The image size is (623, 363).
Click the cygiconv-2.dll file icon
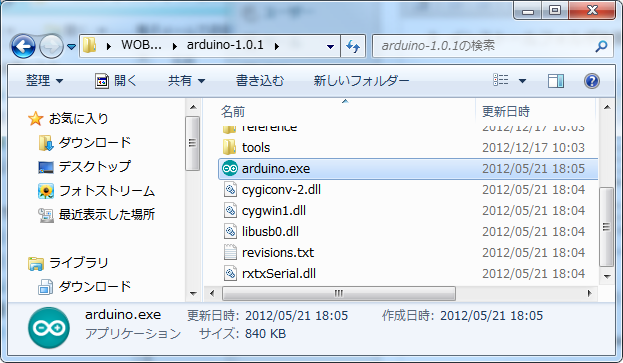pos(230,189)
